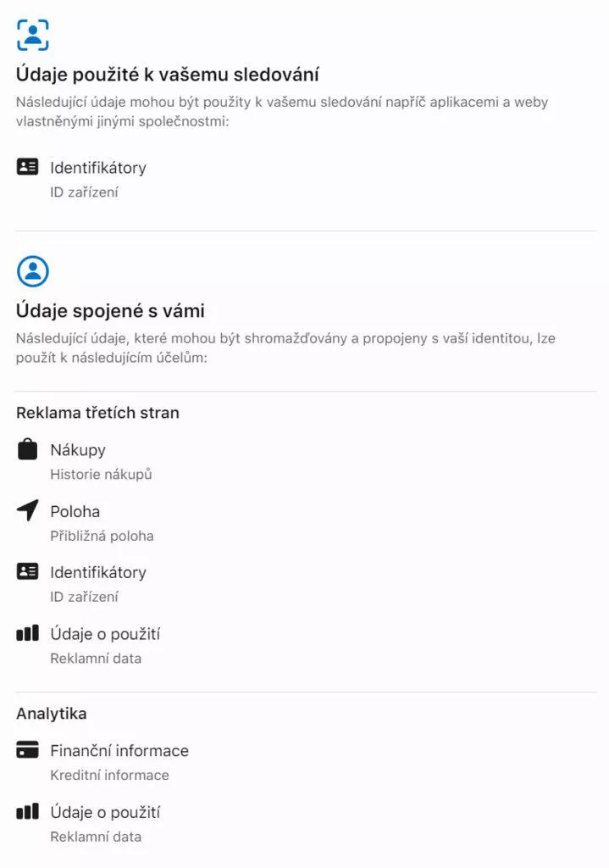Select the bar chart icon in the Analytika section

pyautogui.click(x=27, y=811)
